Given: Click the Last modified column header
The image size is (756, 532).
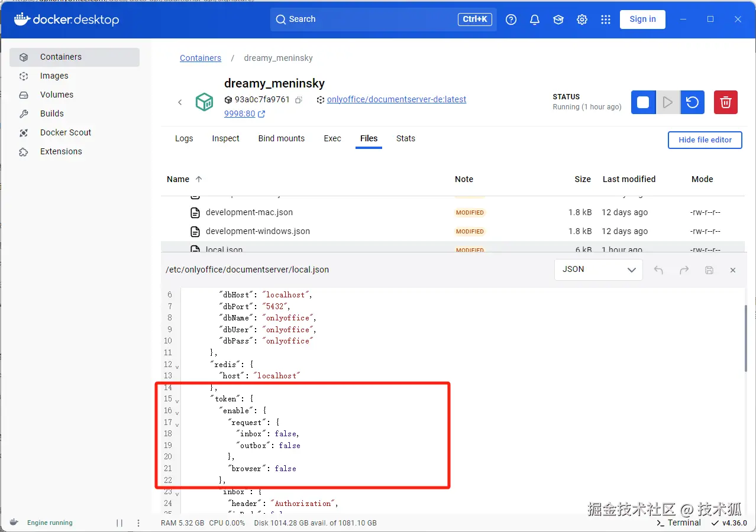Looking at the screenshot, I should click(x=629, y=179).
